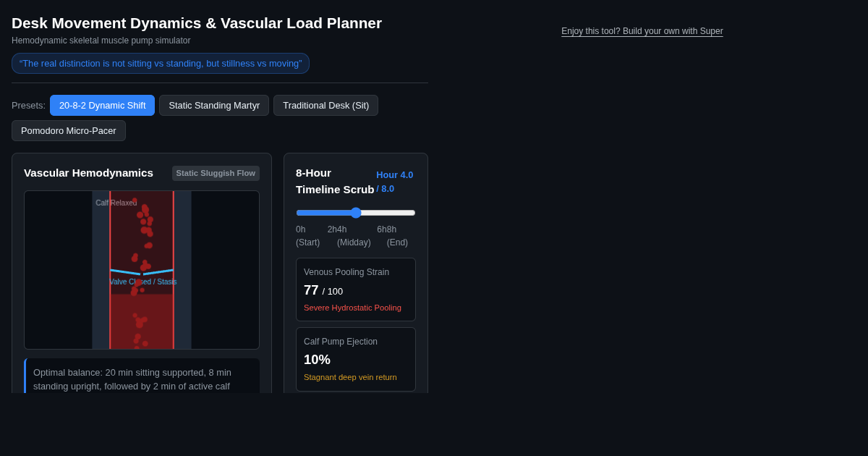This screenshot has height=456, width=868.
Task: Open 'Build your own with Super' link
Action: click(642, 31)
